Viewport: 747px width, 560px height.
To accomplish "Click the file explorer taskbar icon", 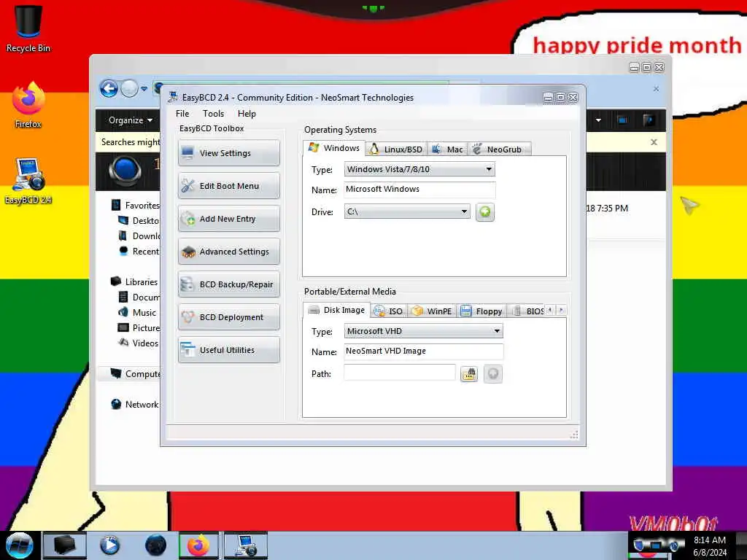I will click(65, 545).
